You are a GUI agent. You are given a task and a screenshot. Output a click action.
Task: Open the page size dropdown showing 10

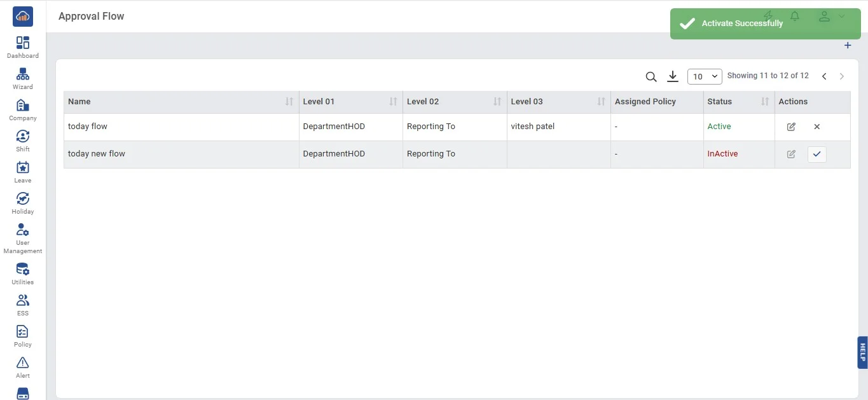tap(705, 76)
